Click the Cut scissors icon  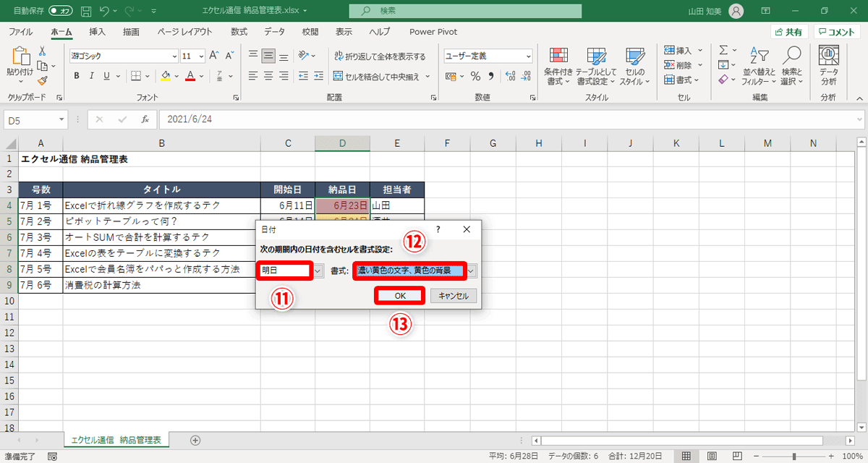42,51
